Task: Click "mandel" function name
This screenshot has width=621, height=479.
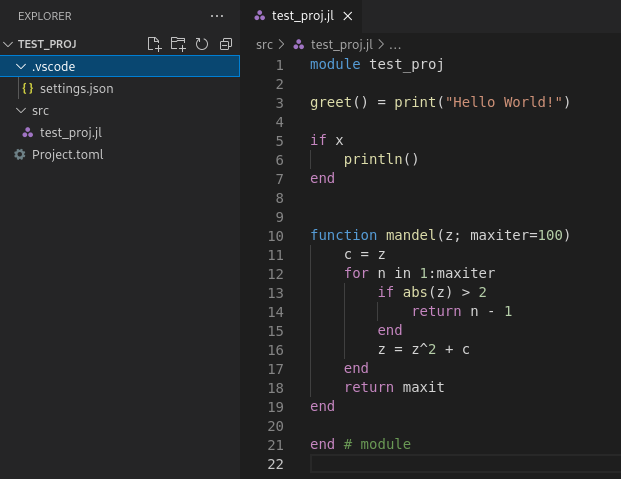Action: 411,235
